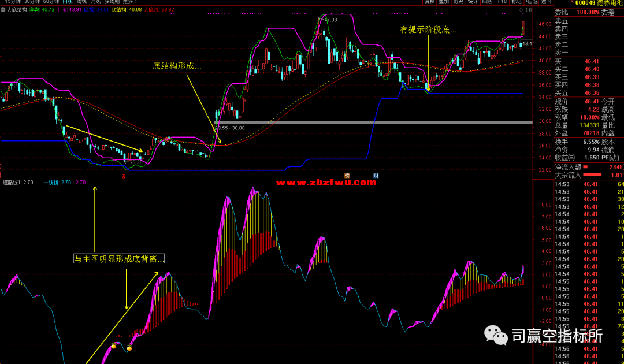
Task: Add stock via +自选 button
Action: click(532, 2)
